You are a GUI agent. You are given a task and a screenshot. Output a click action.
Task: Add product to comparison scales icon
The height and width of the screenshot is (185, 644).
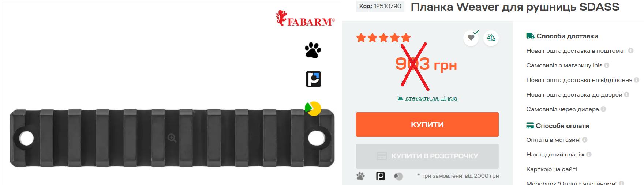click(x=491, y=38)
